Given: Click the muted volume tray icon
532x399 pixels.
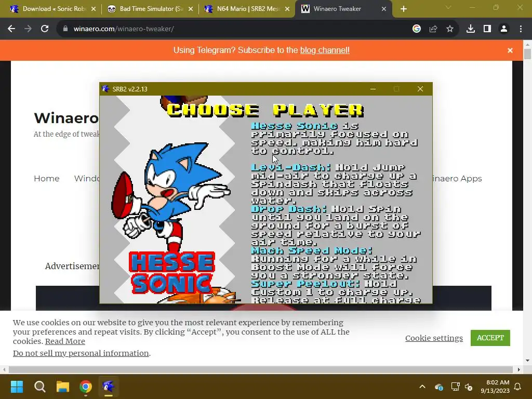Looking at the screenshot, I should coord(469,387).
